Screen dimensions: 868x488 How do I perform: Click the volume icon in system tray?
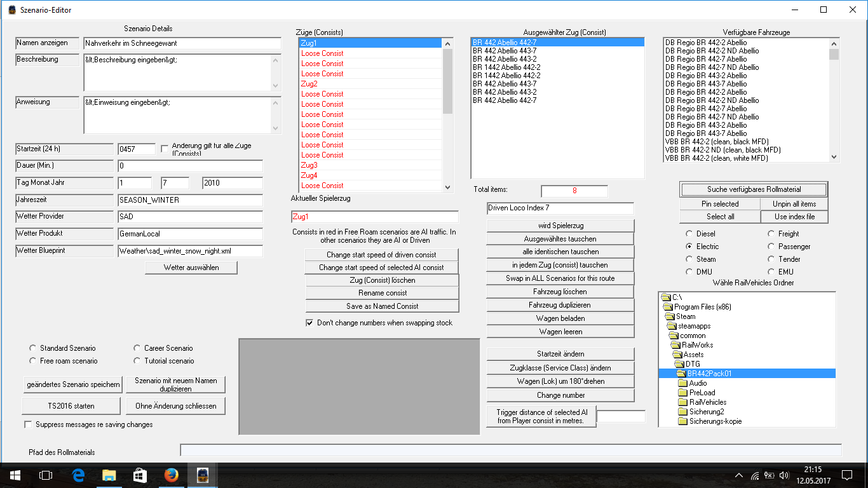pos(783,475)
